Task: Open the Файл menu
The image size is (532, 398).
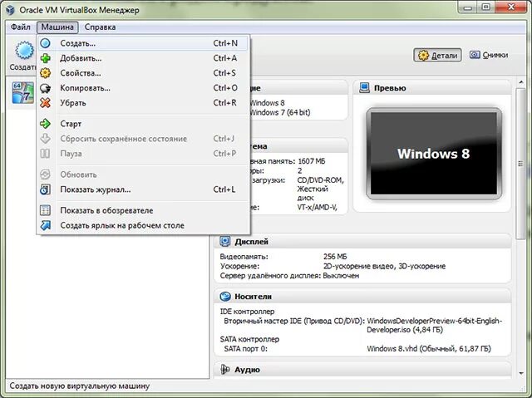Action: pyautogui.click(x=20, y=27)
